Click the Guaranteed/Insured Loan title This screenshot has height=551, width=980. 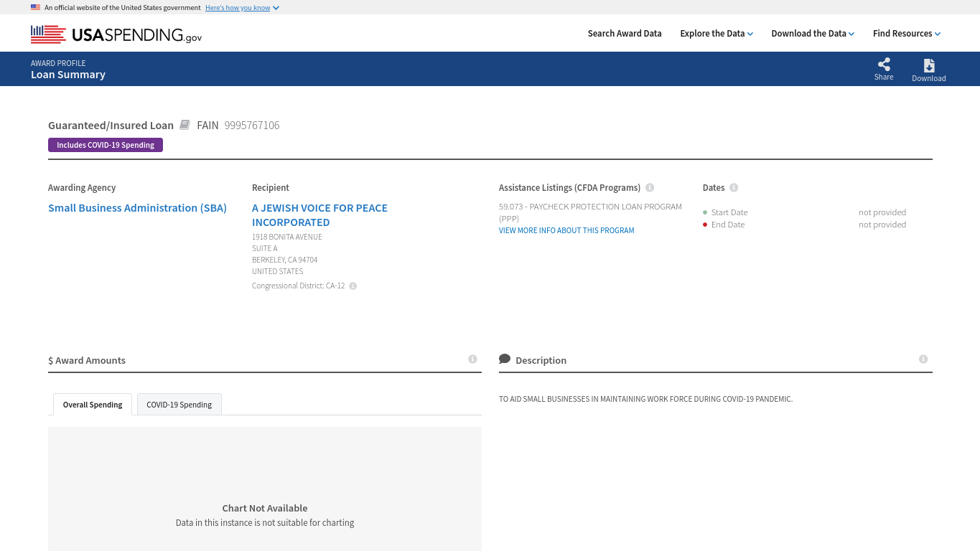(x=111, y=126)
